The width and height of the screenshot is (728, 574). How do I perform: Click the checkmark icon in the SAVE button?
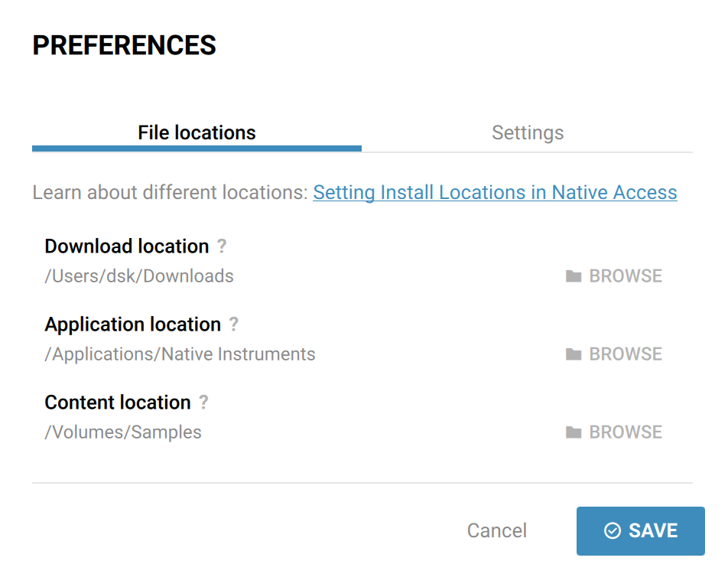pyautogui.click(x=612, y=530)
